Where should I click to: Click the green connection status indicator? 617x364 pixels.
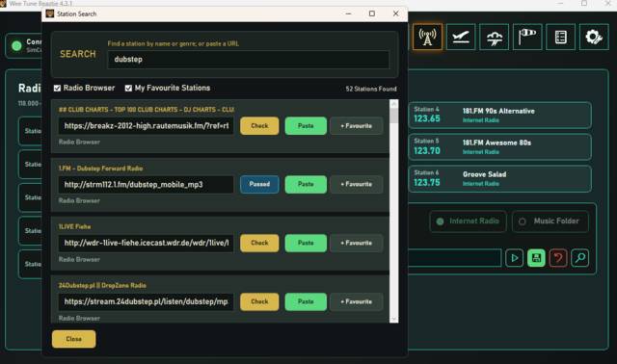click(16, 46)
